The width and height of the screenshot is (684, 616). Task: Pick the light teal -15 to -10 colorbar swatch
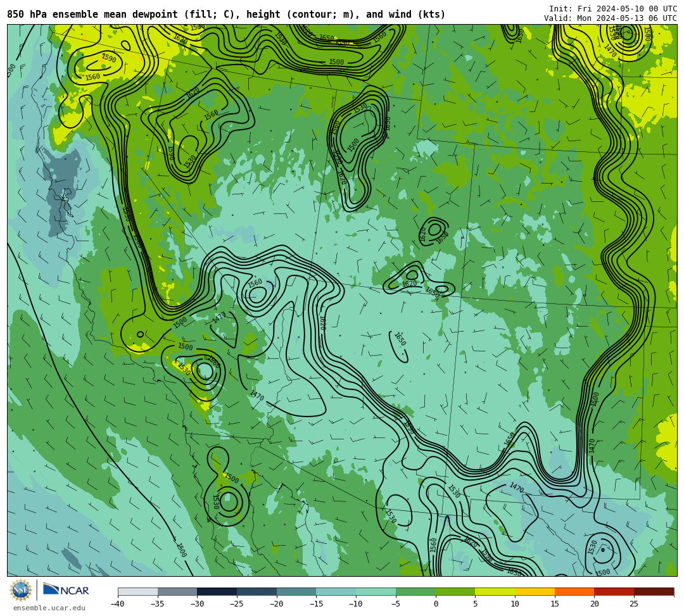pos(336,591)
